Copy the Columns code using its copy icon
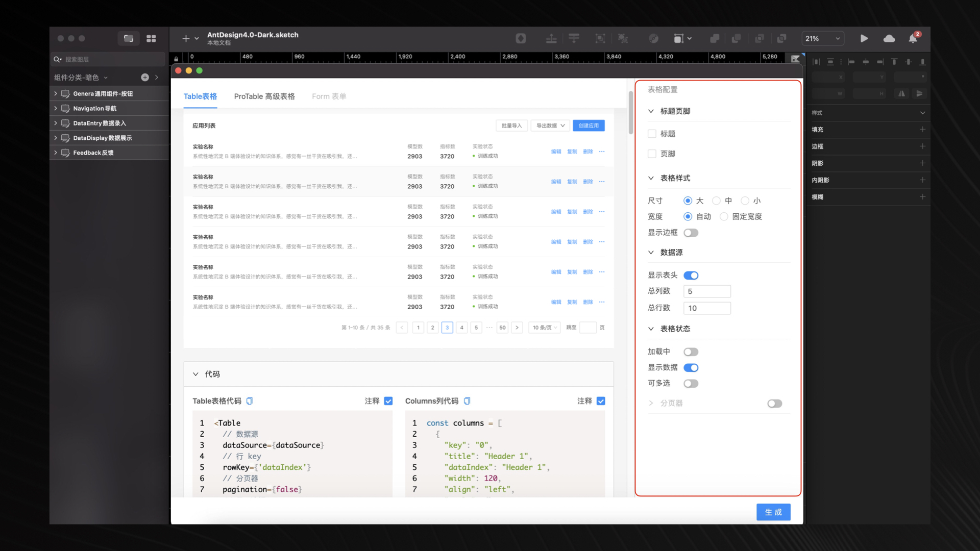Screen dimensions: 980x551 point(467,401)
